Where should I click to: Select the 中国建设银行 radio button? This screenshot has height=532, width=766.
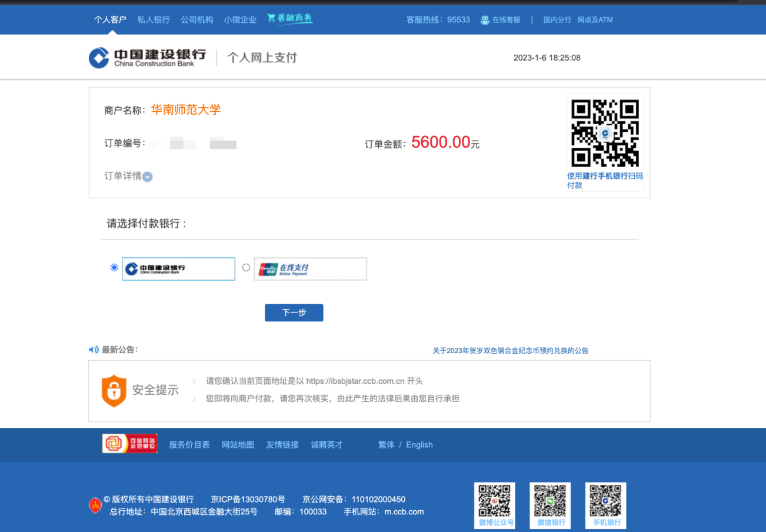(x=114, y=268)
